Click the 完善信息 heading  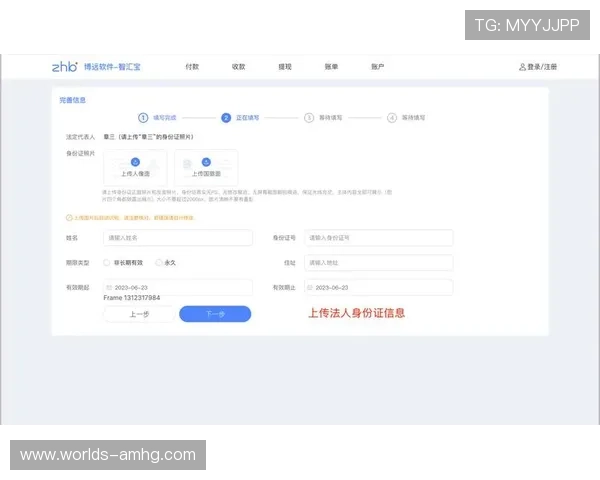[x=73, y=100]
